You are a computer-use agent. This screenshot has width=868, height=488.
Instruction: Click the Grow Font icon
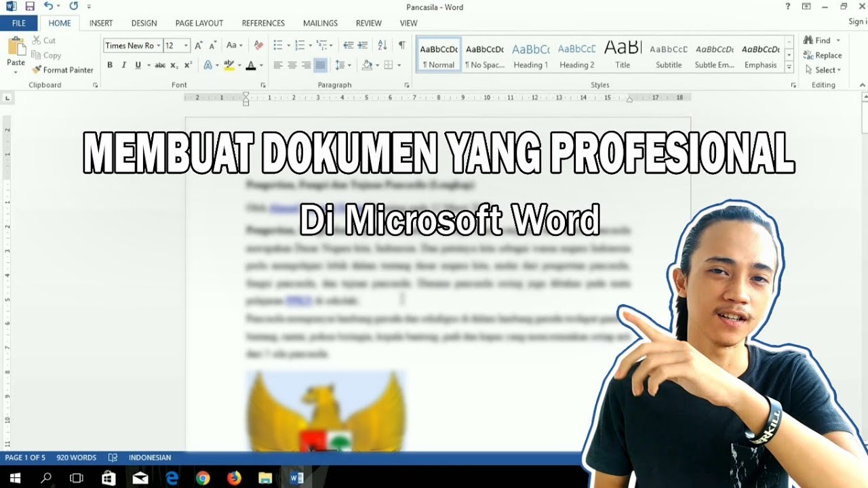199,45
